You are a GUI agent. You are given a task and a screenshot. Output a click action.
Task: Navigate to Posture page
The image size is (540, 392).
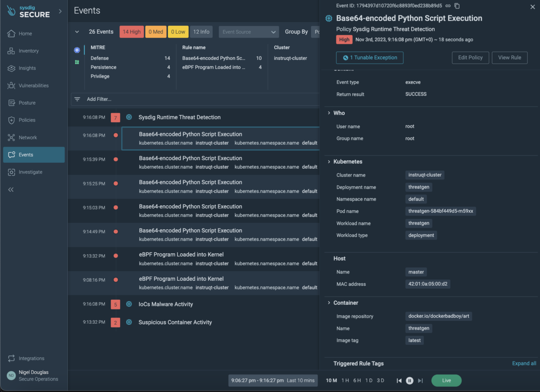pyautogui.click(x=34, y=102)
